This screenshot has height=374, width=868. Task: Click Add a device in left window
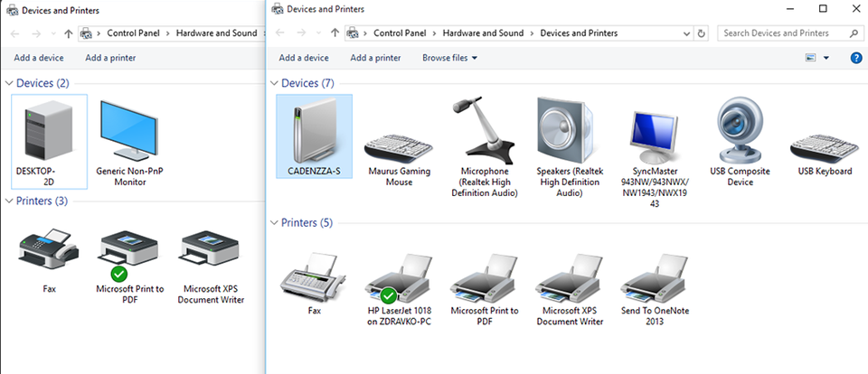[x=39, y=58]
